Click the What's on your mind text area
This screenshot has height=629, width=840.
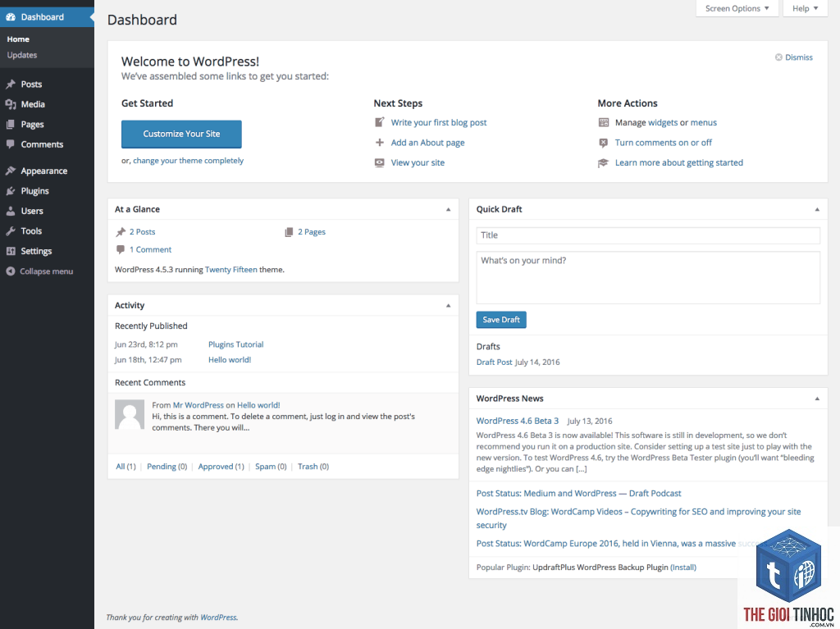pos(648,277)
